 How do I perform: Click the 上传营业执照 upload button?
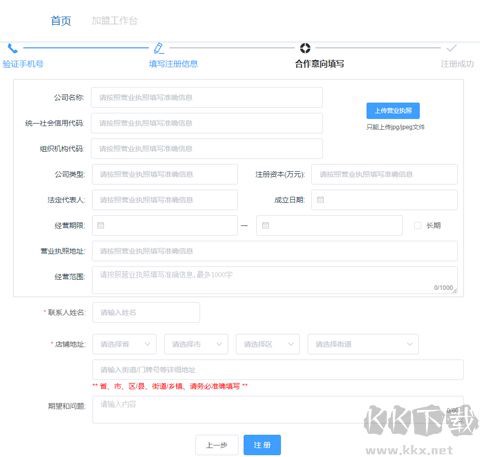[x=393, y=111]
